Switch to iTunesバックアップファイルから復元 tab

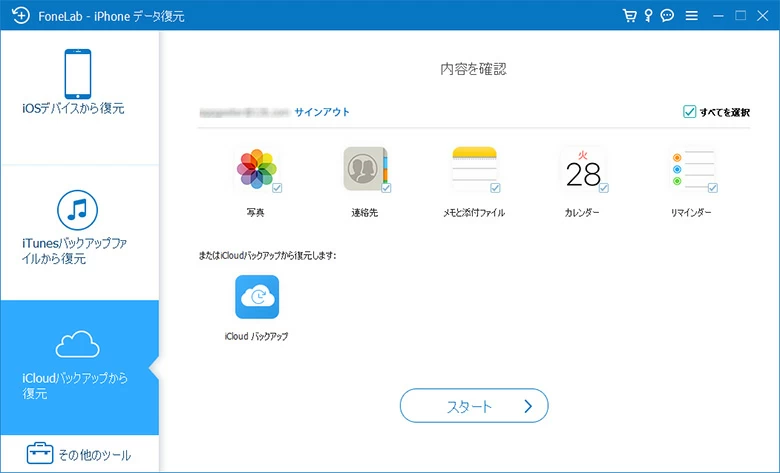79,231
